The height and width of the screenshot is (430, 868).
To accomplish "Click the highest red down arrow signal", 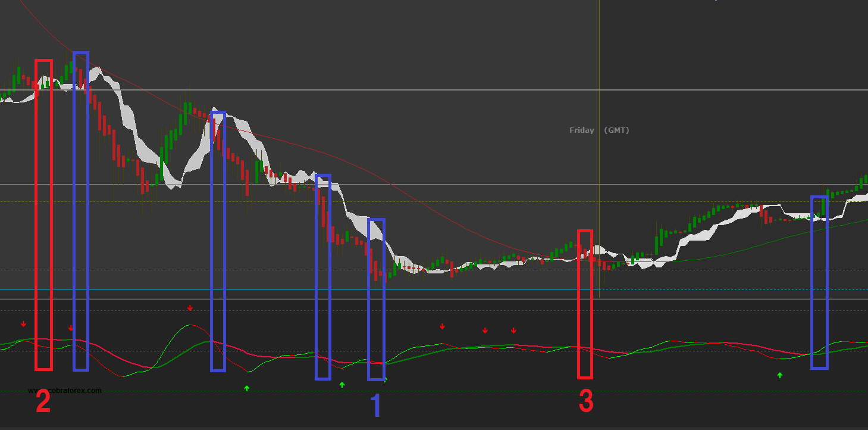I will click(190, 308).
